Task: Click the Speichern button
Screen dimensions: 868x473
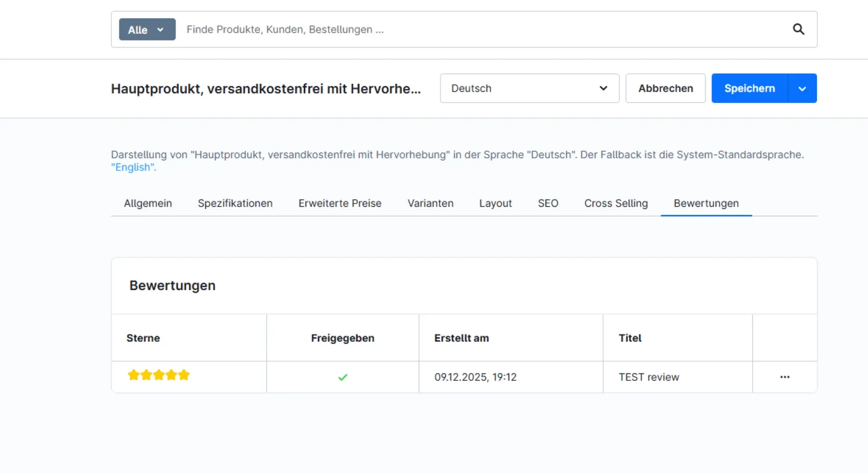Action: tap(750, 88)
